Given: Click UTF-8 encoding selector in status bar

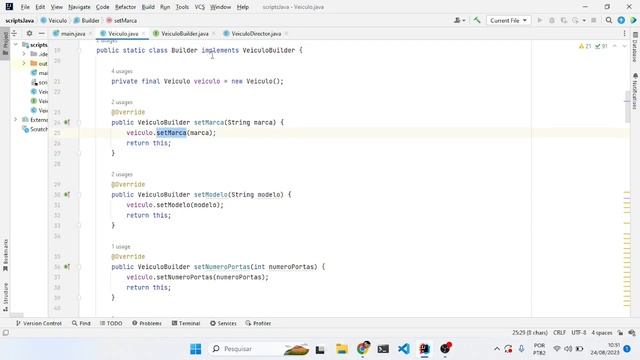Looking at the screenshot, I should click(x=579, y=333).
